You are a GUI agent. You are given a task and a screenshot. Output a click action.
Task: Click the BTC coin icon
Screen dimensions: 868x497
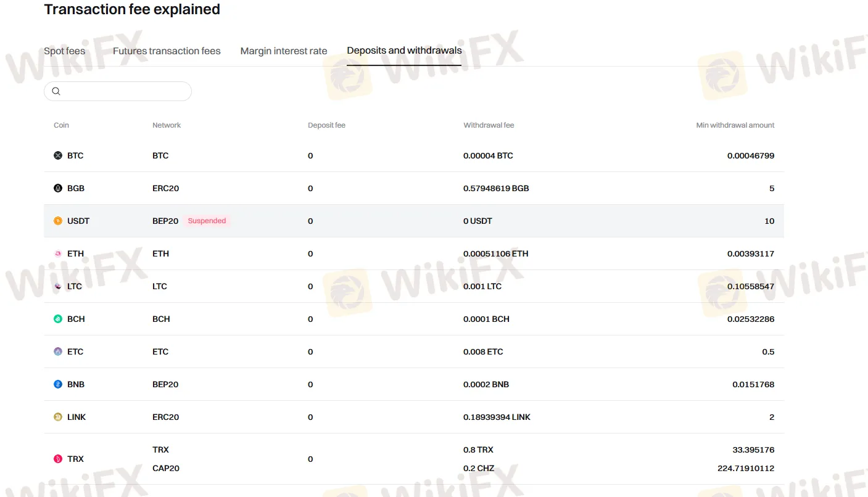click(x=58, y=156)
